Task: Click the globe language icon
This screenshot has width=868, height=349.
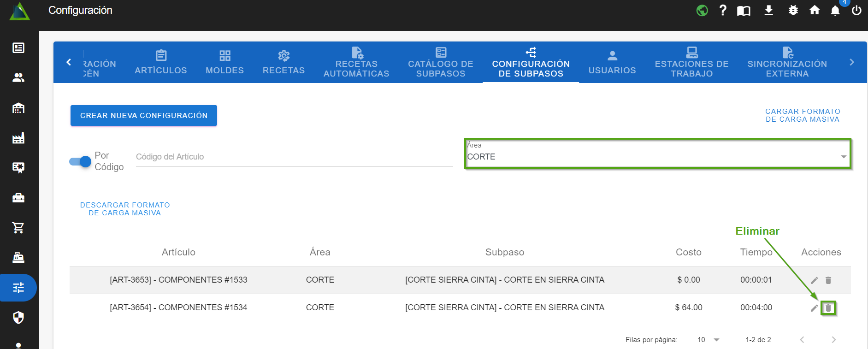Action: point(702,10)
